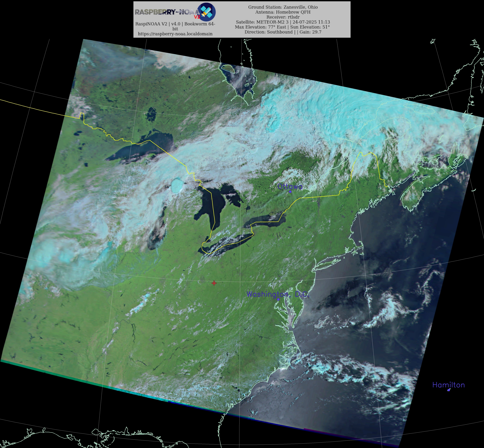Screen dimensions: 484x448
Task: Click the satellite icon in the logo
Action: (206, 11)
